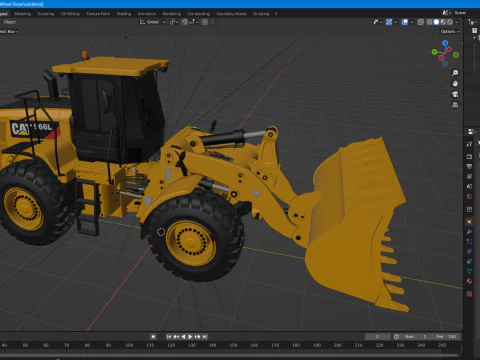
Task: Add a workspace with plus button
Action: 276,14
